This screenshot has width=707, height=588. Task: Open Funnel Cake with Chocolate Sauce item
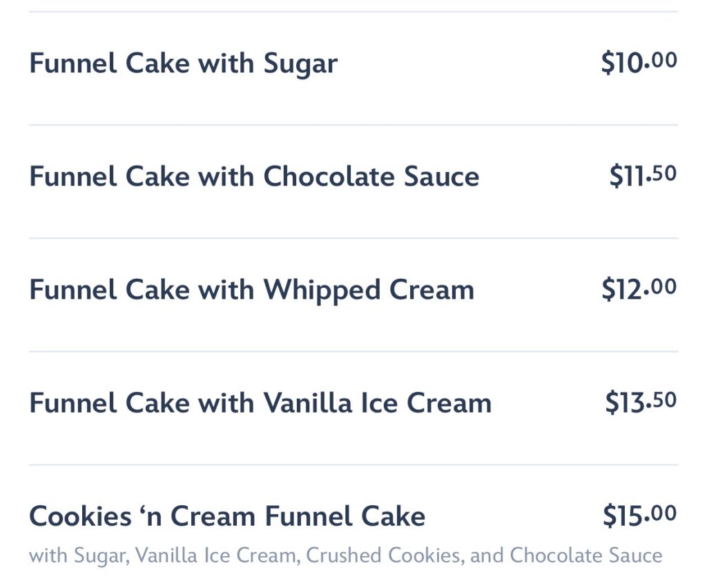coord(254,177)
